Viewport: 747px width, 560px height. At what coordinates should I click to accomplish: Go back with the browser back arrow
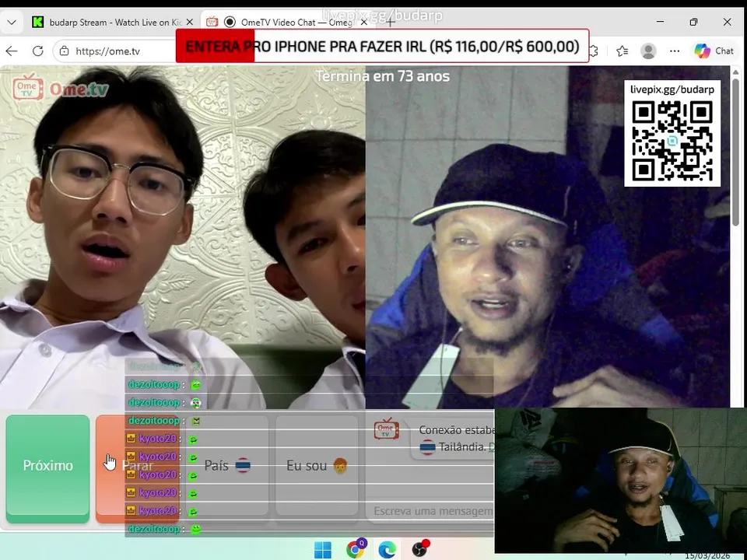pyautogui.click(x=12, y=51)
